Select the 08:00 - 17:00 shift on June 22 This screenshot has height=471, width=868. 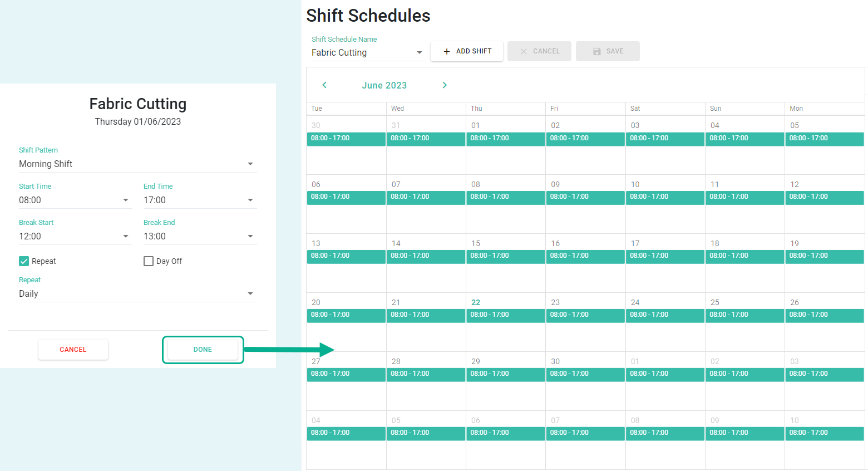tap(505, 315)
